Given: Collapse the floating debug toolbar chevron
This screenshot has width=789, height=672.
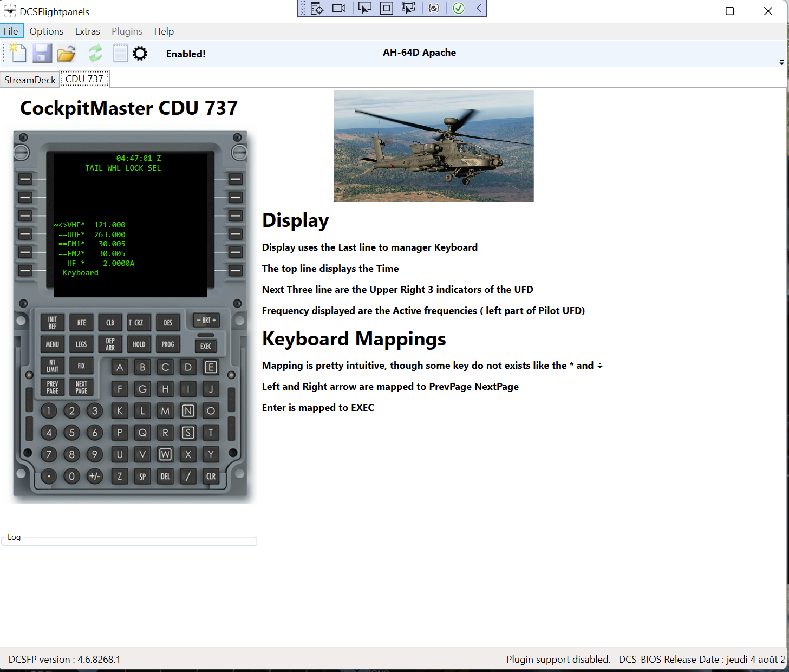Looking at the screenshot, I should pyautogui.click(x=479, y=8).
